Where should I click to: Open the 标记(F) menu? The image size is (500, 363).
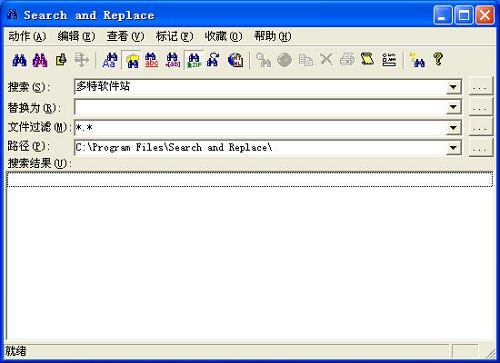coord(175,36)
